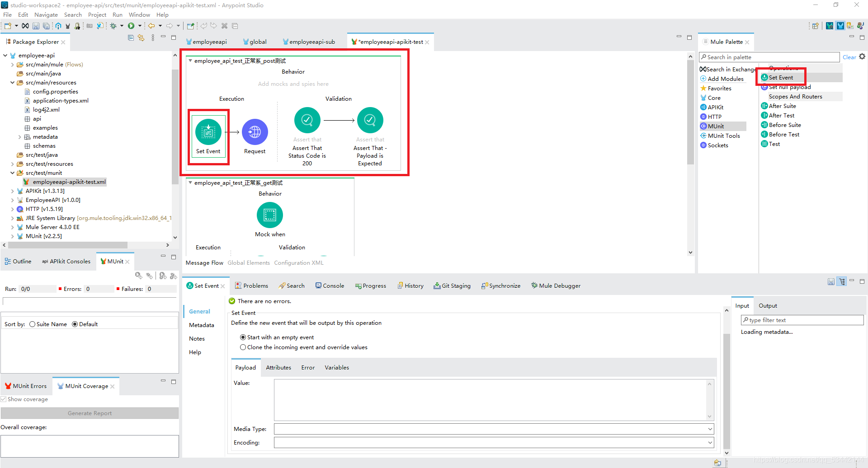Click the Save All toolbar icon
This screenshot has height=468, width=868.
pyautogui.click(x=46, y=26)
